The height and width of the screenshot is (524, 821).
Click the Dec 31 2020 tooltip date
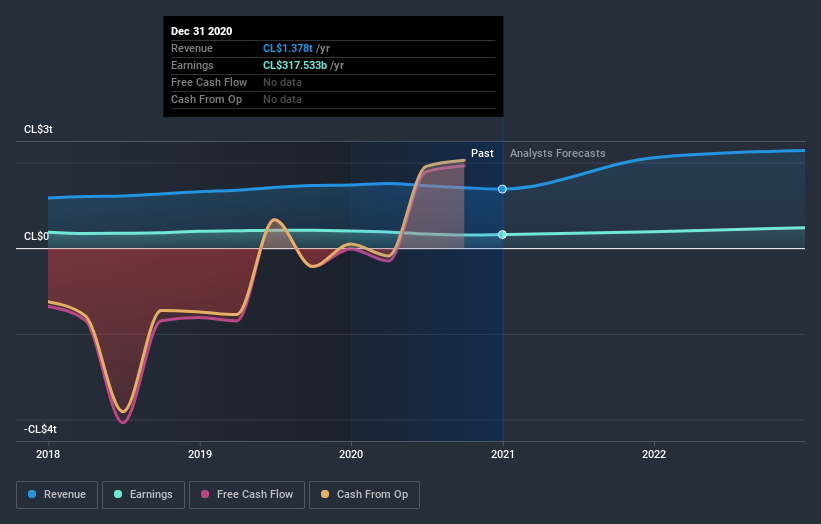pyautogui.click(x=202, y=31)
